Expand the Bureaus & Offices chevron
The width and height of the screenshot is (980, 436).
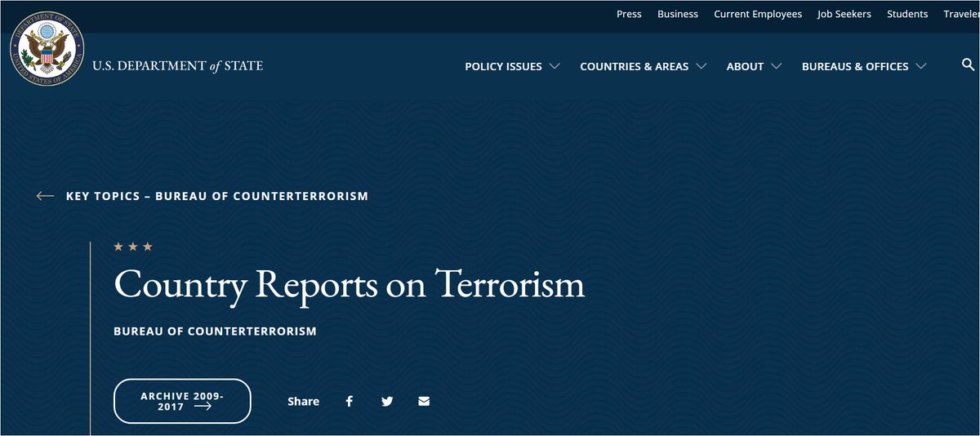click(920, 66)
